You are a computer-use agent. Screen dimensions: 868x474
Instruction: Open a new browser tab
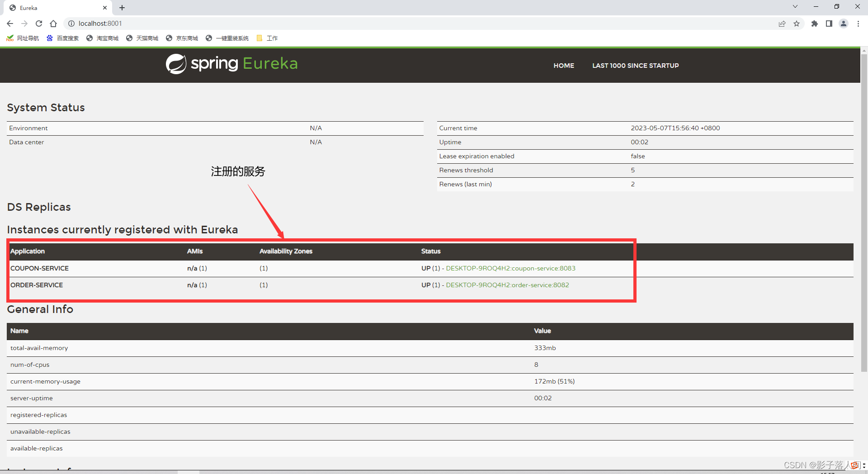[x=122, y=8]
